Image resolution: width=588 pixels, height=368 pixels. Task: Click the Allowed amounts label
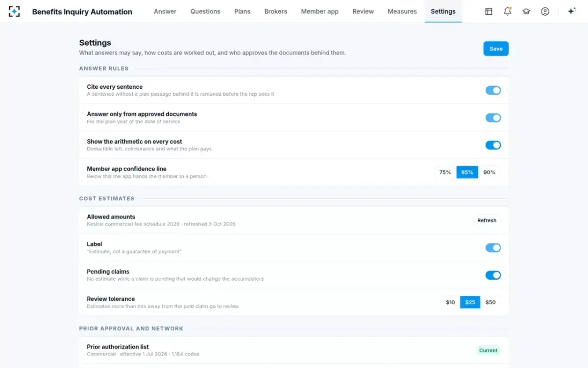(111, 217)
